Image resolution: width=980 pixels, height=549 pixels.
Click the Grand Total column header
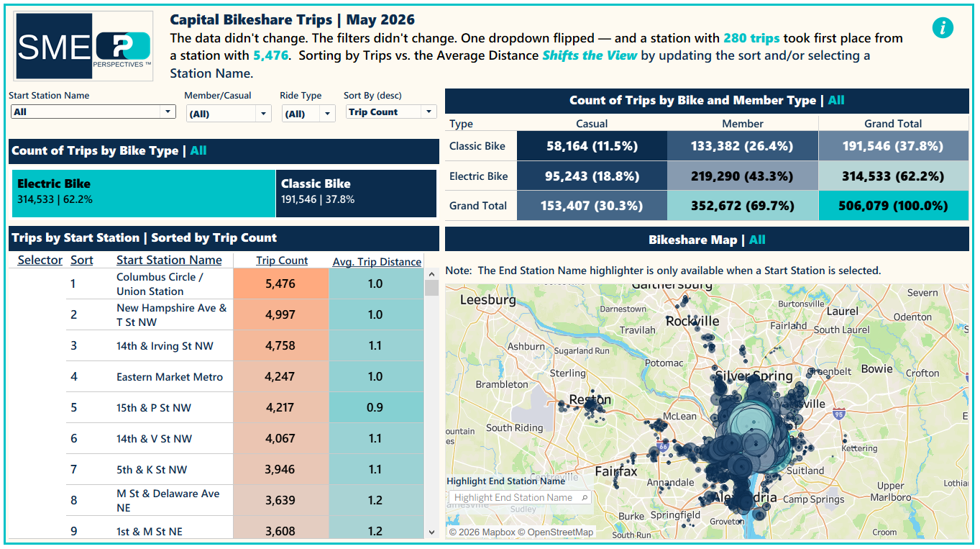894,124
